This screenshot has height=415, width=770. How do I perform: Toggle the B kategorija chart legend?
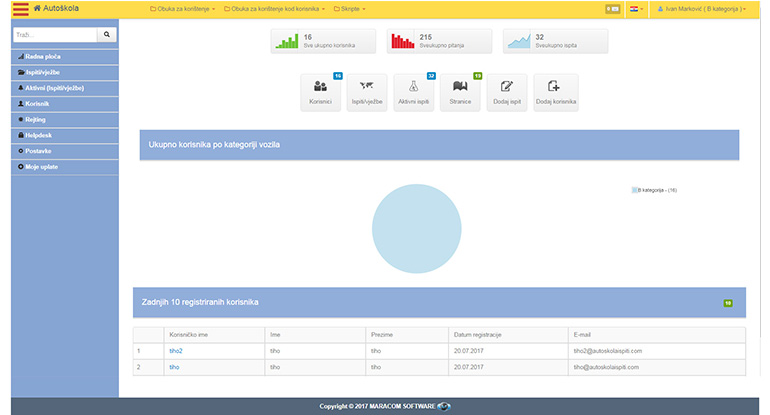pos(656,189)
